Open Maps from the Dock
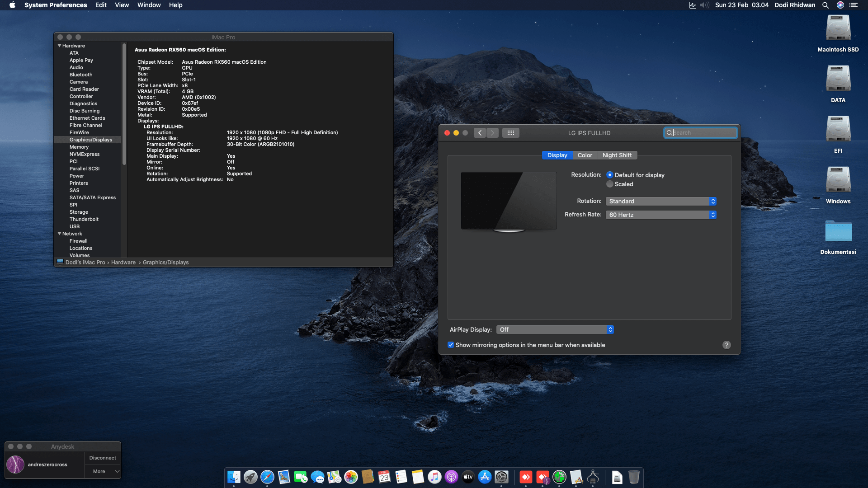868x488 pixels. (x=334, y=477)
